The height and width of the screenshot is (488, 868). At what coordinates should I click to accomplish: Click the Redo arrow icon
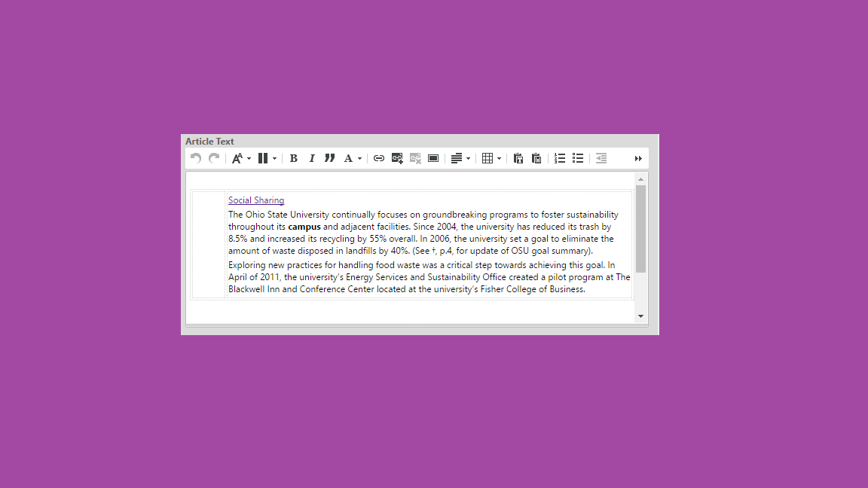click(214, 158)
